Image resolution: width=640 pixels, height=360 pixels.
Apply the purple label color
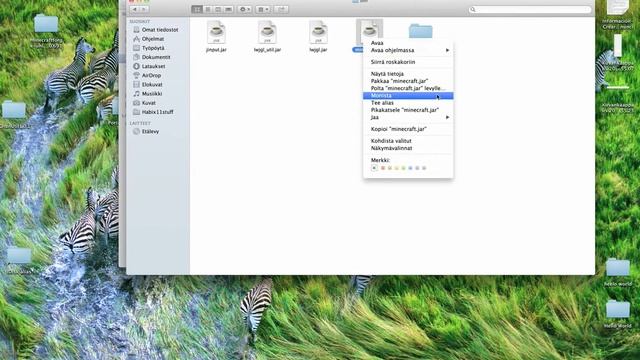(x=417, y=168)
